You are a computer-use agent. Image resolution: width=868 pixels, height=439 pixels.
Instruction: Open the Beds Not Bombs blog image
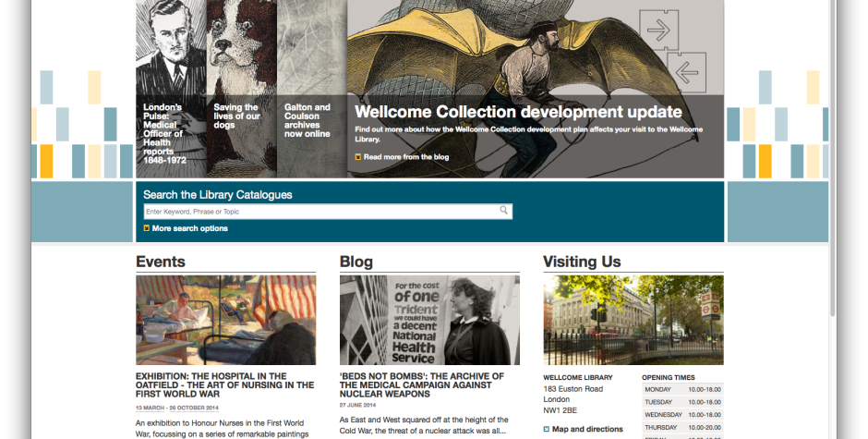[x=429, y=320]
